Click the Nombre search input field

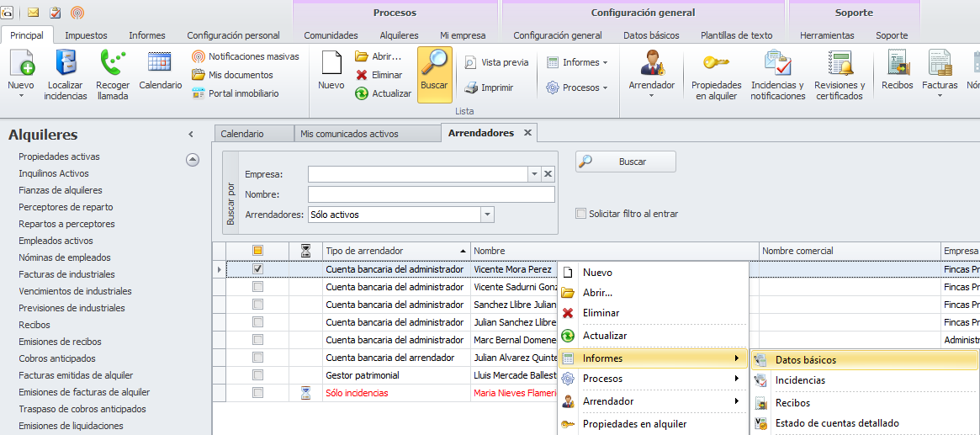point(432,194)
